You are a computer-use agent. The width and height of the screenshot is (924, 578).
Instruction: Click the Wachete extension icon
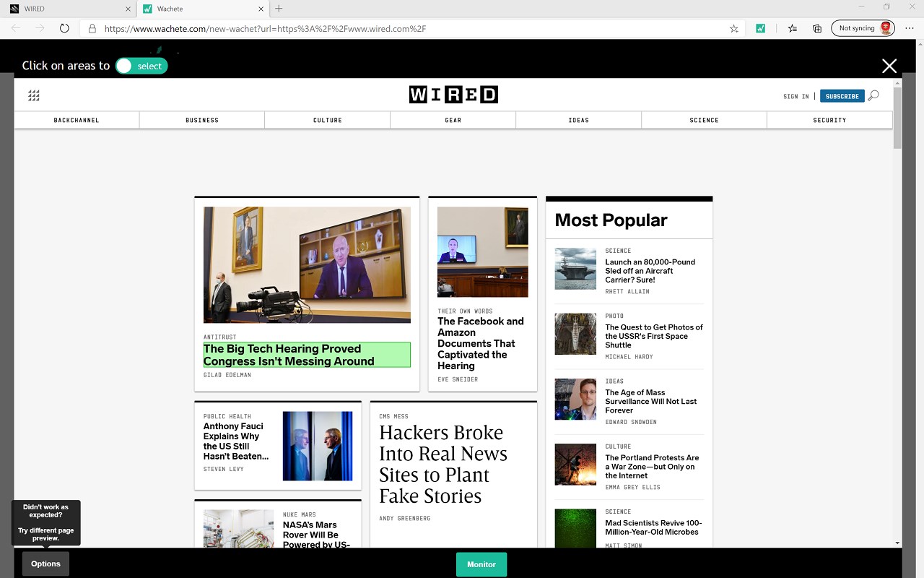click(x=760, y=28)
